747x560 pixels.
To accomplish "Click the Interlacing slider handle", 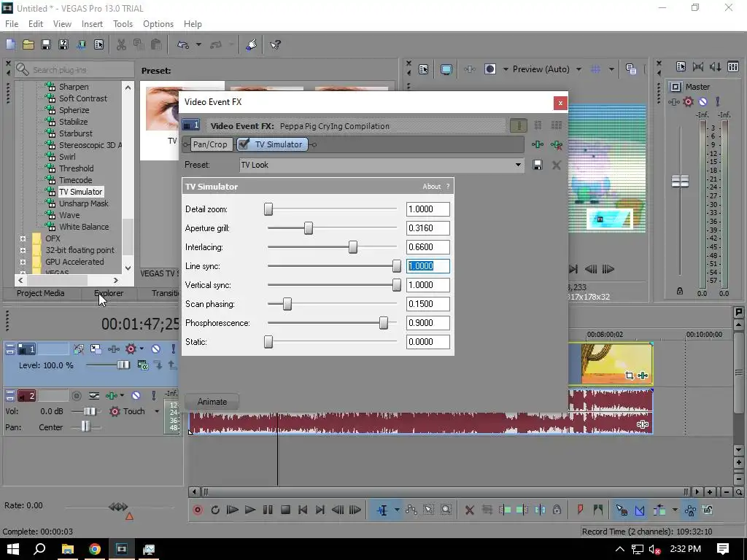I will (353, 247).
